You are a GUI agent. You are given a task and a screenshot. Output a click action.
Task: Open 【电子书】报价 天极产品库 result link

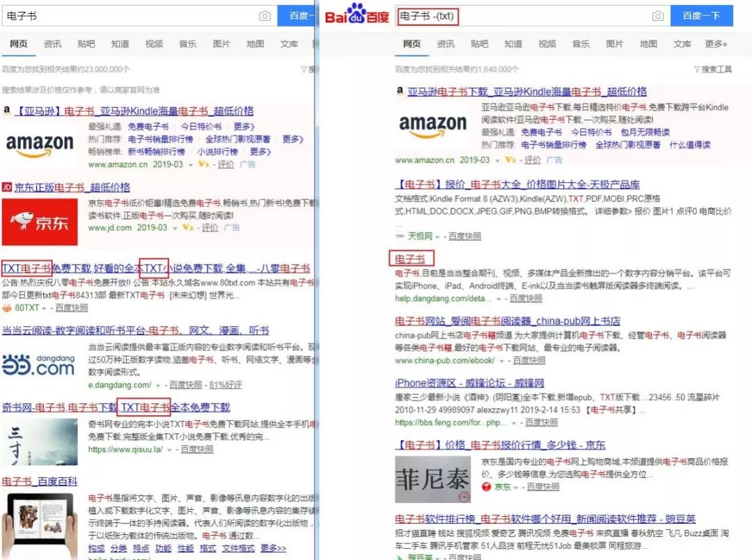[517, 185]
